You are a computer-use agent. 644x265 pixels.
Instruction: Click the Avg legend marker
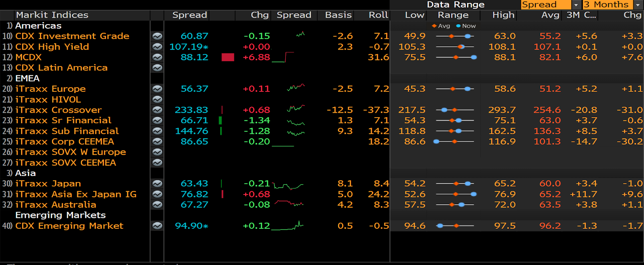434,26
